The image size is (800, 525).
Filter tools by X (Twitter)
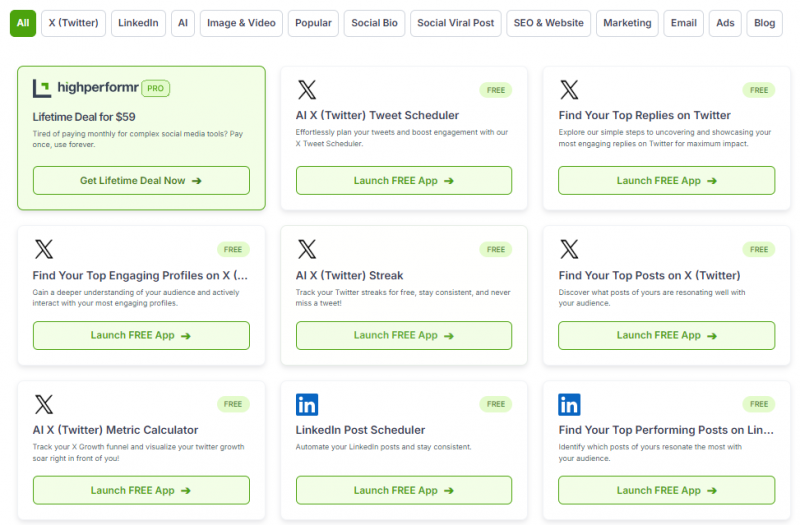pos(73,23)
